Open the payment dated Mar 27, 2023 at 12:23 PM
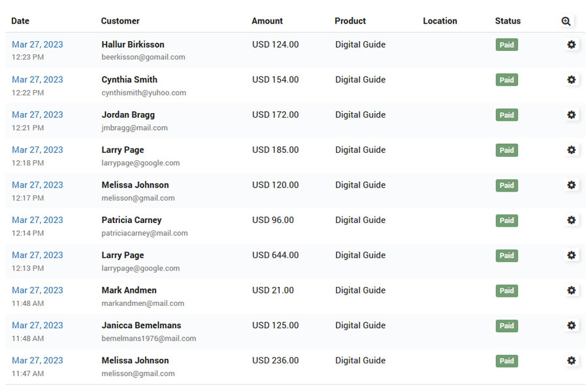Screen dimensions: 588x385 pyautogui.click(x=37, y=44)
